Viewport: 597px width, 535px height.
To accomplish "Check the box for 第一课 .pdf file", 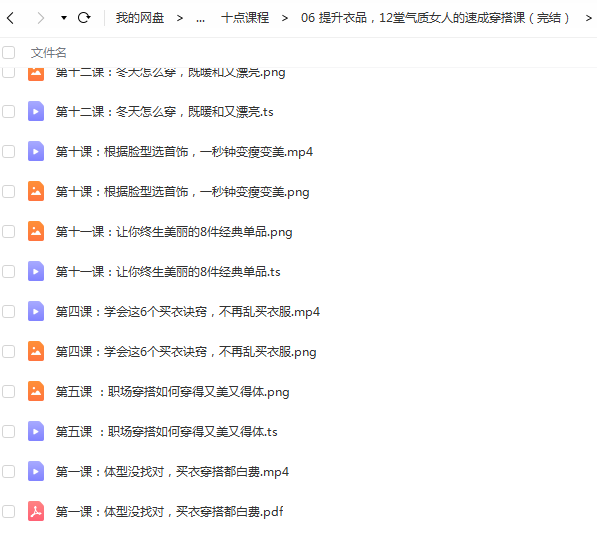I will 8,511.
